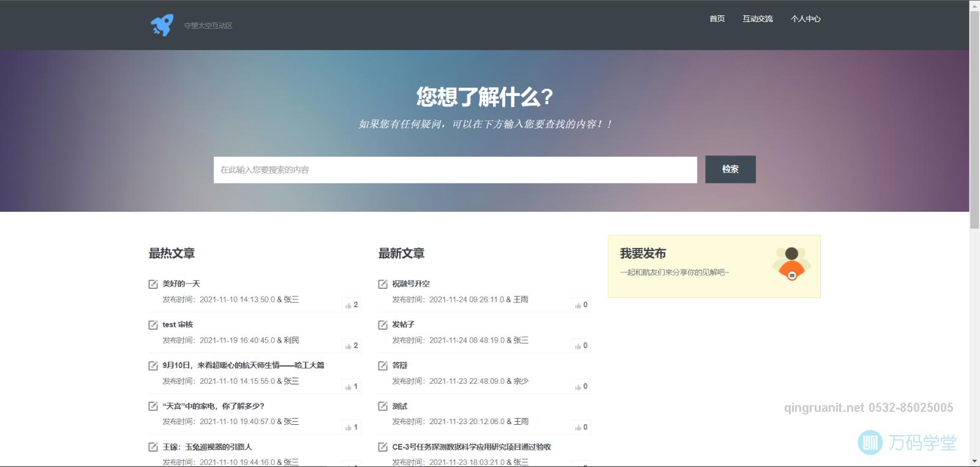Click date text 2021-11-19 16:40:45.0 & 利民
This screenshot has width=980, height=467.
[x=249, y=340]
